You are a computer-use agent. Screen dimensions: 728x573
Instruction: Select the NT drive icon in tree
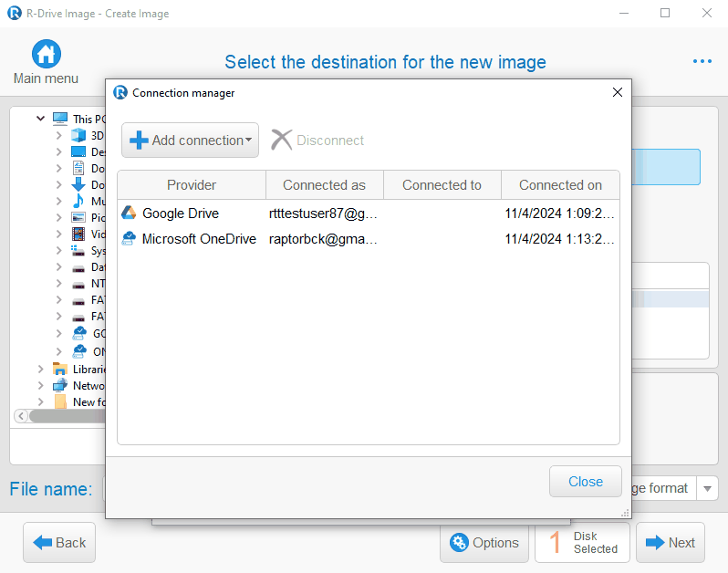point(78,285)
